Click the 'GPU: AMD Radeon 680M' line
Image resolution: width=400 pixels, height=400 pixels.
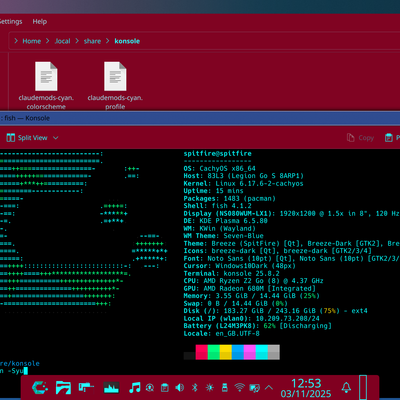[x=249, y=289]
